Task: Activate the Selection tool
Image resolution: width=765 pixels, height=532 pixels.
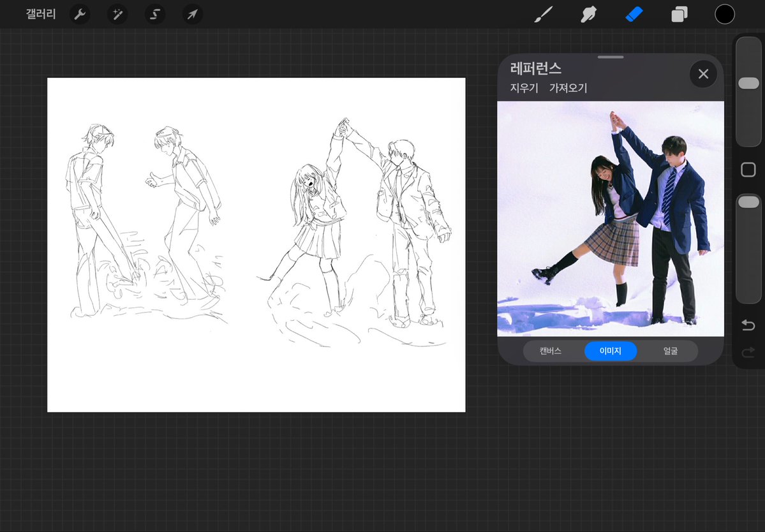Action: pyautogui.click(x=155, y=15)
